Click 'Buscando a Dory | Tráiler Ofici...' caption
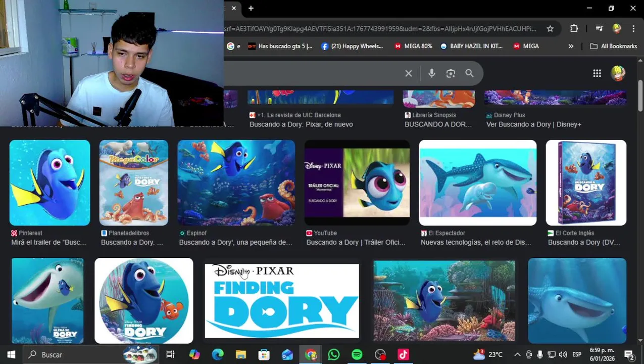Image resolution: width=644 pixels, height=364 pixels. pos(356,243)
